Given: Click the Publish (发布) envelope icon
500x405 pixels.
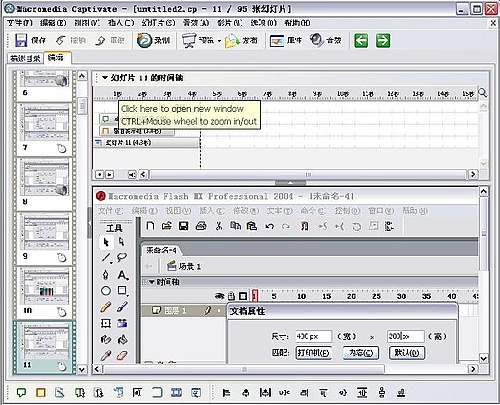Looking at the screenshot, I should tap(232, 41).
